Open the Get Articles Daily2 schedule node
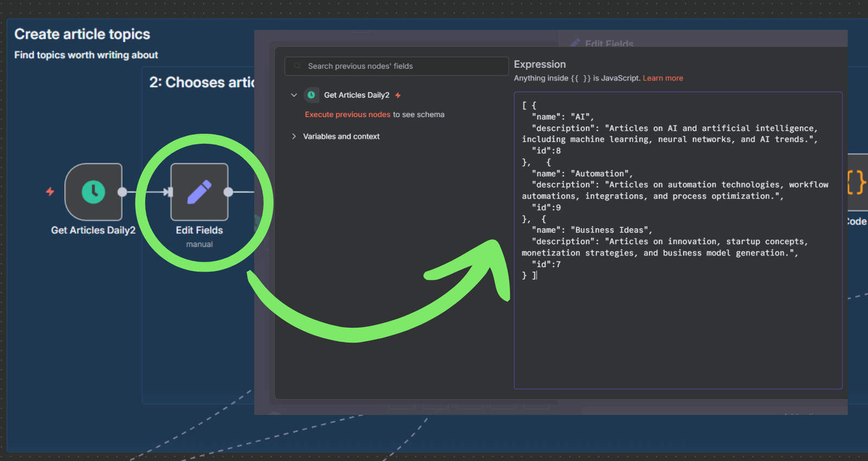This screenshot has height=461, width=868. click(93, 192)
